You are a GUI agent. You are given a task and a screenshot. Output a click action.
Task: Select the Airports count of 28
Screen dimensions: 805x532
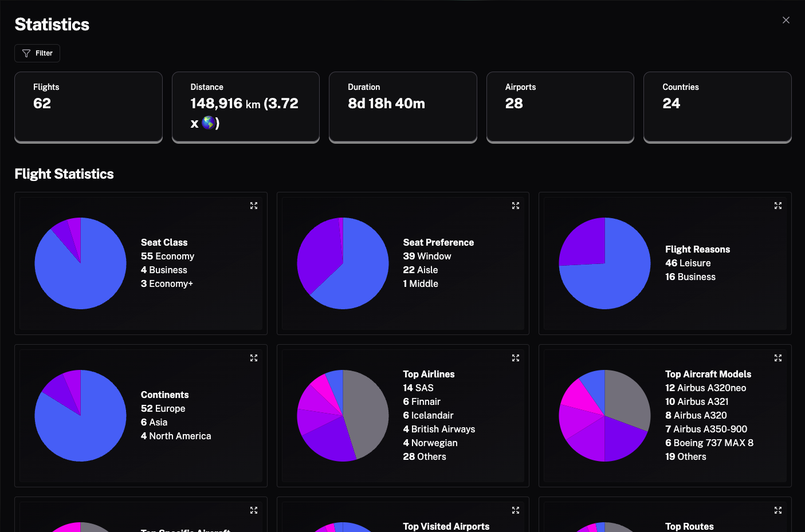coord(514,104)
